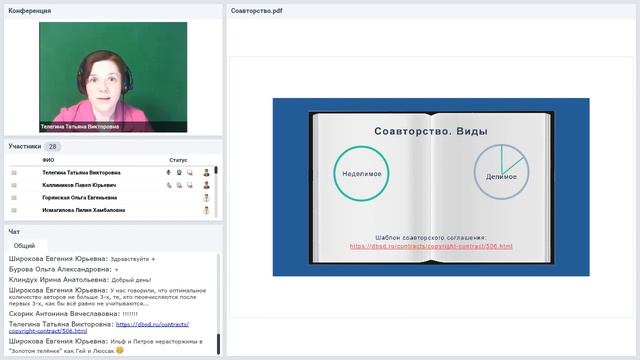The height and width of the screenshot is (360, 640).
Task: Click chat message from Скорик Антонина Вячеславовна
Action: point(73,314)
